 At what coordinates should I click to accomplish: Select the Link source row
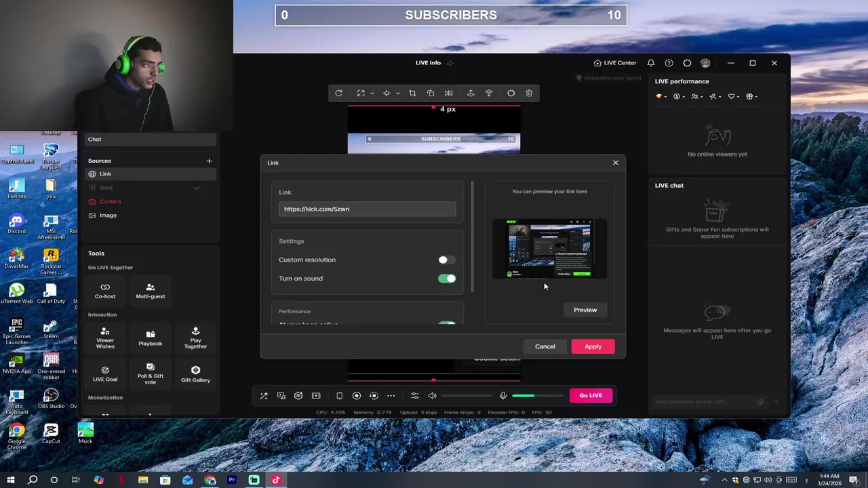coord(151,174)
